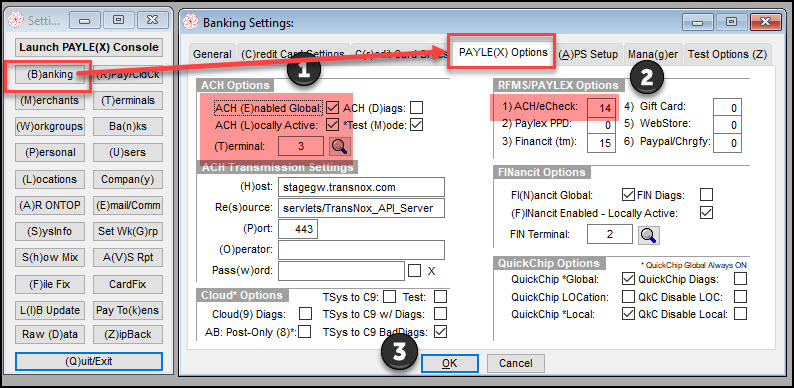Check the Pass(w)ord X checkbox

coord(414,270)
